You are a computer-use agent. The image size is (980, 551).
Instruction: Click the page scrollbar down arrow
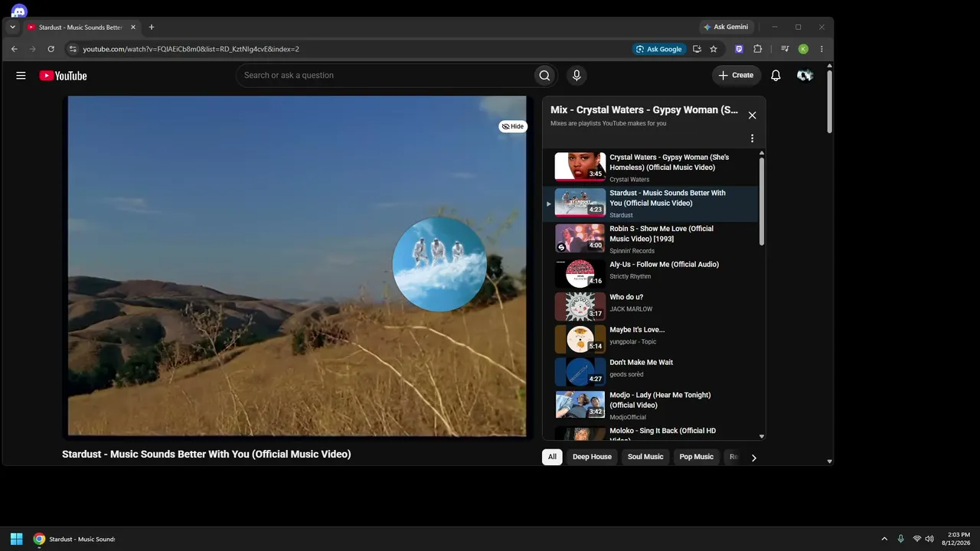pyautogui.click(x=829, y=461)
